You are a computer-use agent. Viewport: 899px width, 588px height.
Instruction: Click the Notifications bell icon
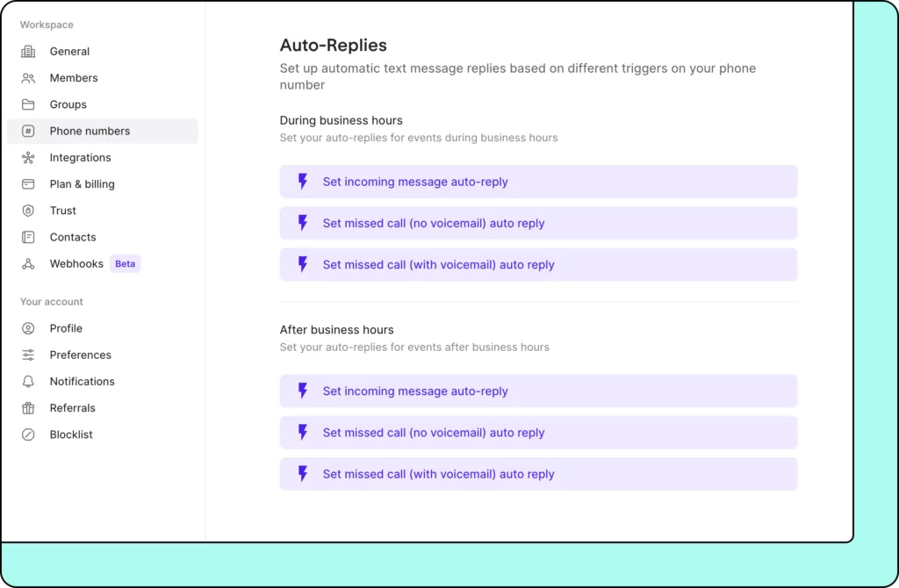(x=29, y=382)
